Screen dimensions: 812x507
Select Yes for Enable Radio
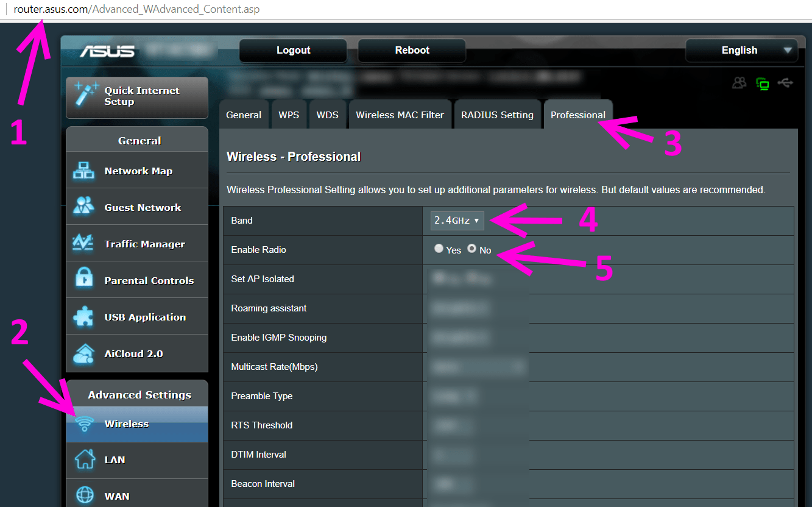439,249
